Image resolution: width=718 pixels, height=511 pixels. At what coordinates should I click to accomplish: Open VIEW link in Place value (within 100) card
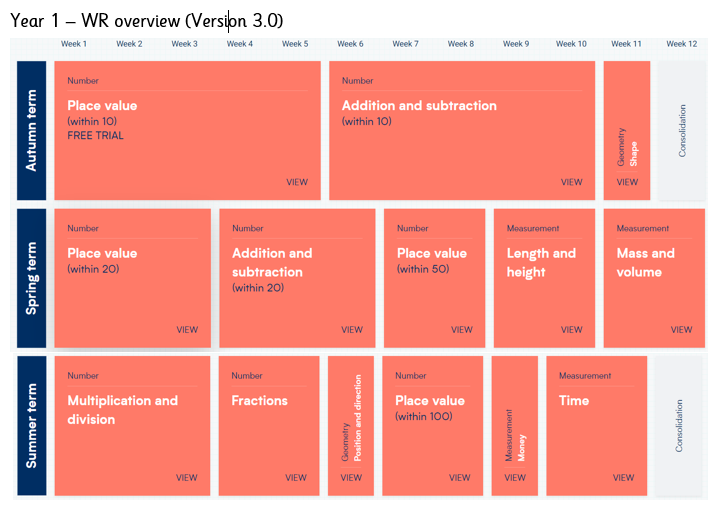tap(459, 478)
